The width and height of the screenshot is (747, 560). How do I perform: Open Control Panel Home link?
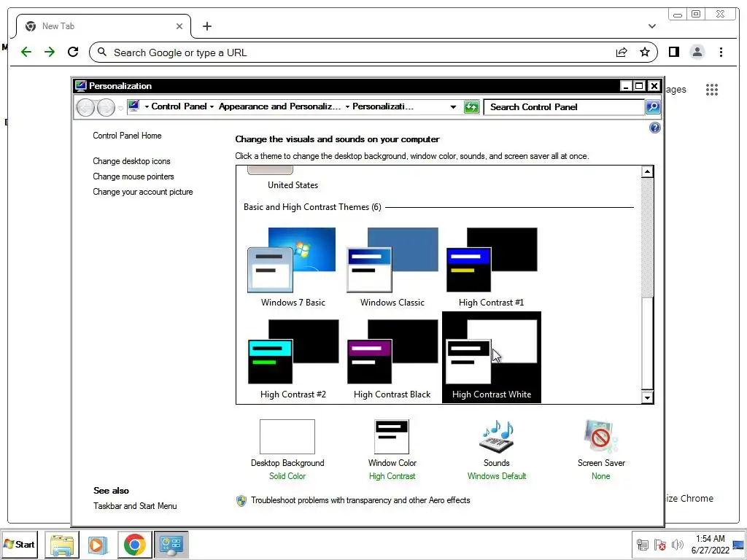pos(127,136)
